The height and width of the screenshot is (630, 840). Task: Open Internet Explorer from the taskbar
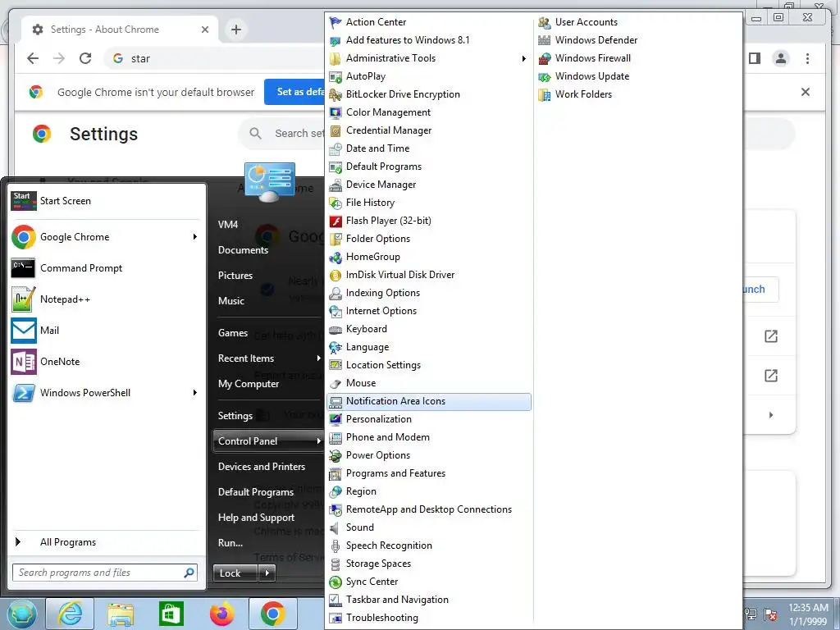[71, 614]
